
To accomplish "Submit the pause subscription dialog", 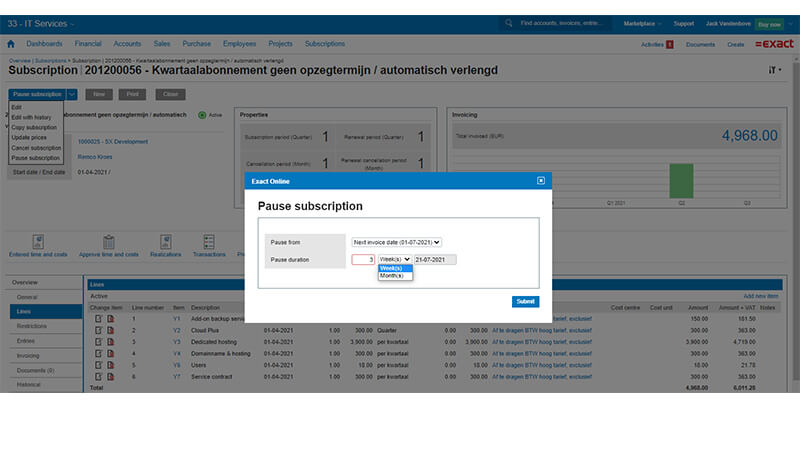I will (x=526, y=302).
